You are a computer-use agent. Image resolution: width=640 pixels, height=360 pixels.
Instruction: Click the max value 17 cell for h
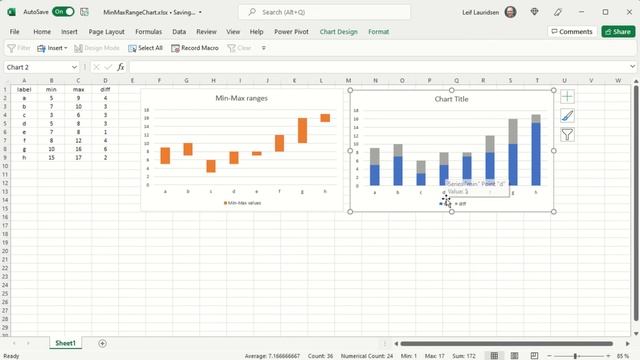[78, 158]
